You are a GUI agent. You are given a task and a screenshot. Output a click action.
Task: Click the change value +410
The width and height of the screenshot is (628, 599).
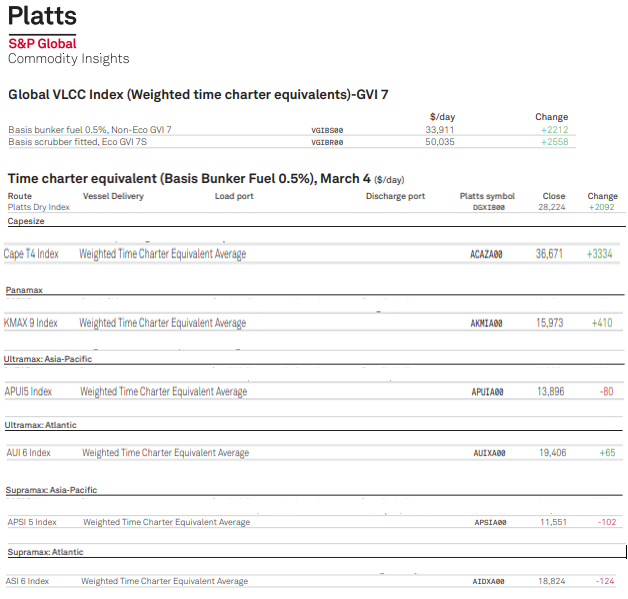point(602,323)
